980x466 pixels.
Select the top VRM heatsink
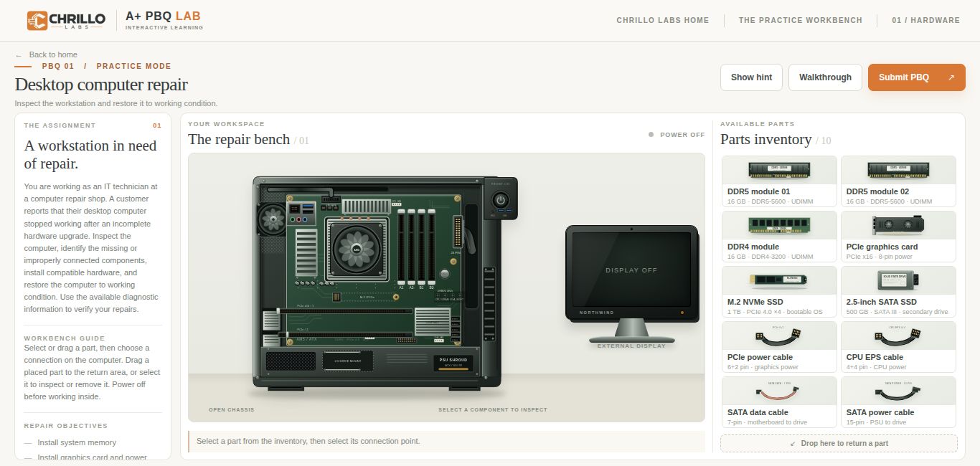coord(367,206)
